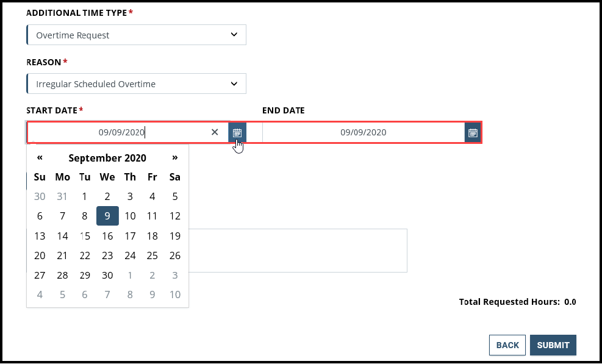
Task: Click the Back button
Action: [x=507, y=344]
